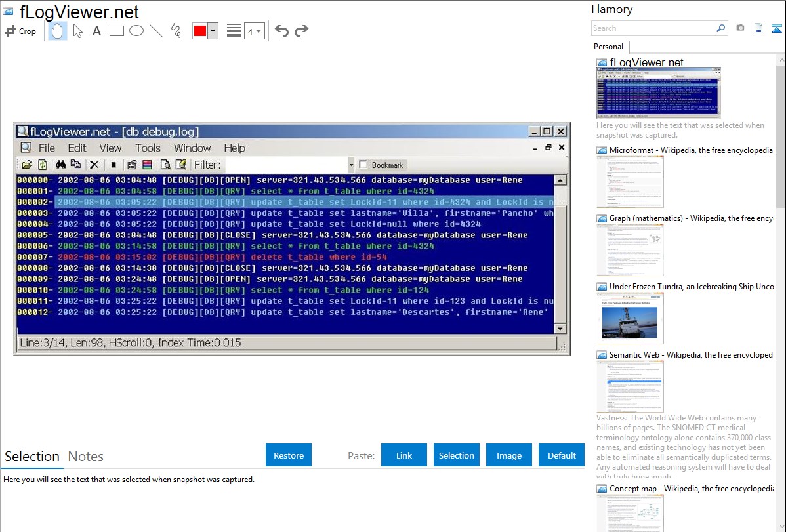Expand the Filter dropdown arrow in fLogViewer
The image size is (786, 532).
coord(351,165)
